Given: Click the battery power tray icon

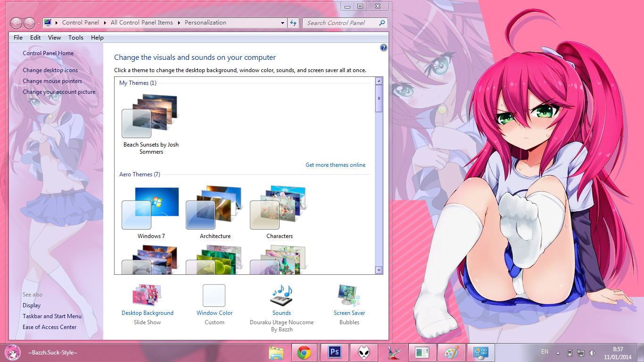Looking at the screenshot, I should click(570, 353).
